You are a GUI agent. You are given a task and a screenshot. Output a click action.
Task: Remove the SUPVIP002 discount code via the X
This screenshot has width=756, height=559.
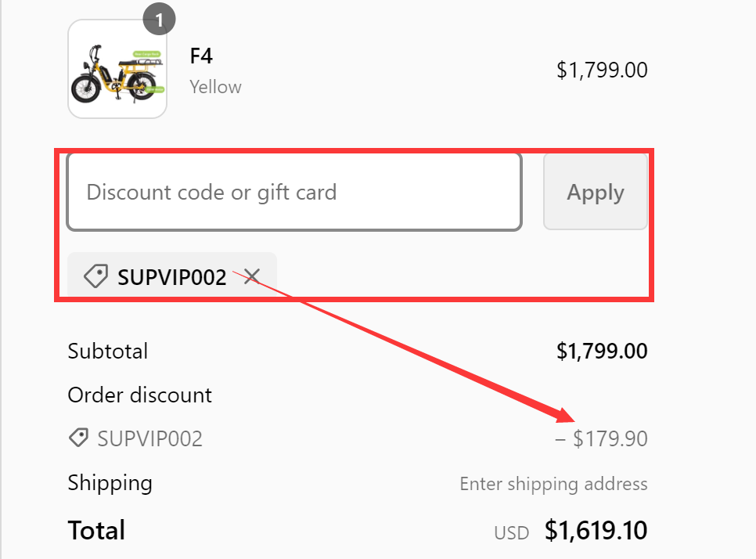252,276
